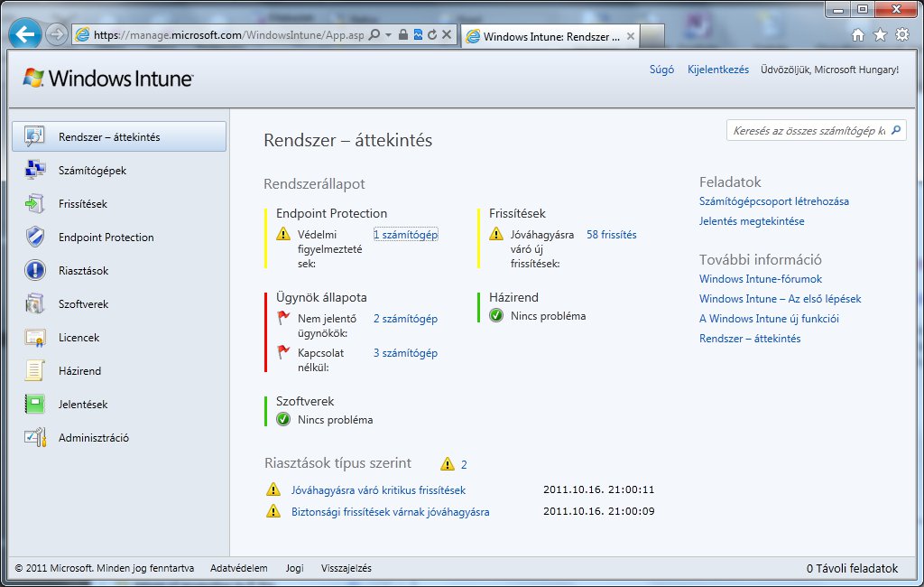Click the Számítógépek computers icon
The image size is (924, 587).
[35, 170]
